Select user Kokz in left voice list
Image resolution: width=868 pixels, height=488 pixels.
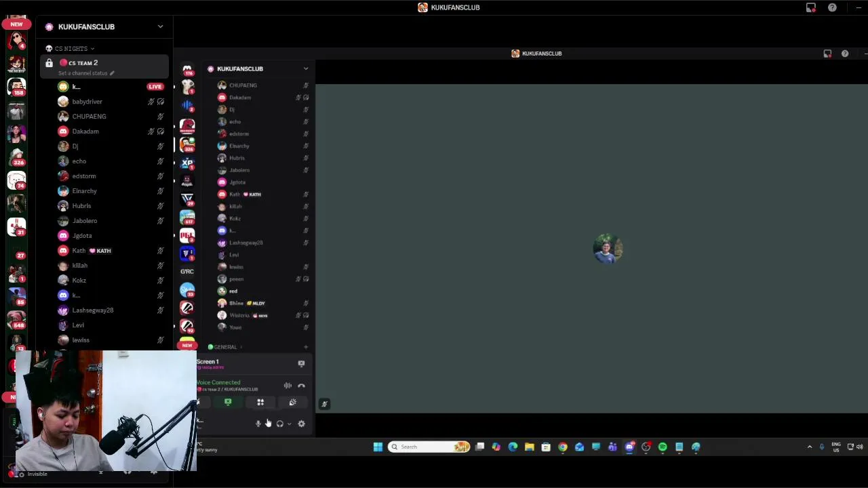pyautogui.click(x=79, y=281)
